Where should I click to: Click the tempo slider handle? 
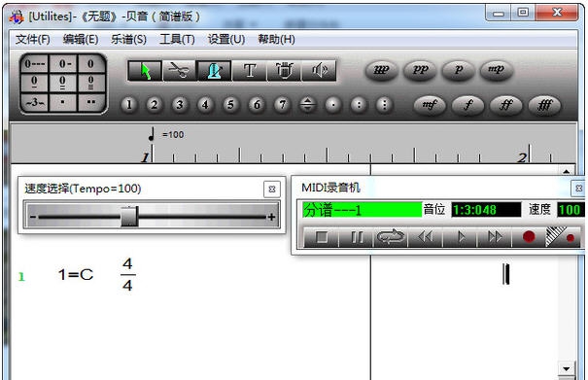point(129,216)
